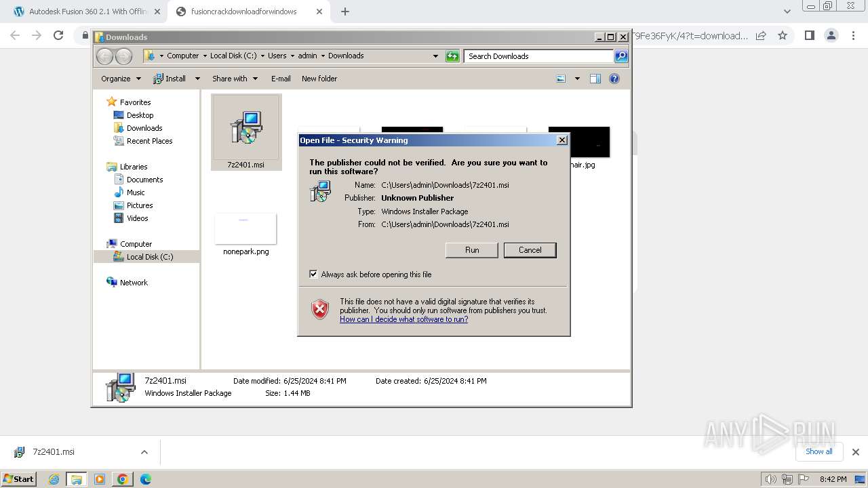Open Chrome tab search chevron
This screenshot has width=868, height=488.
pos(787,12)
